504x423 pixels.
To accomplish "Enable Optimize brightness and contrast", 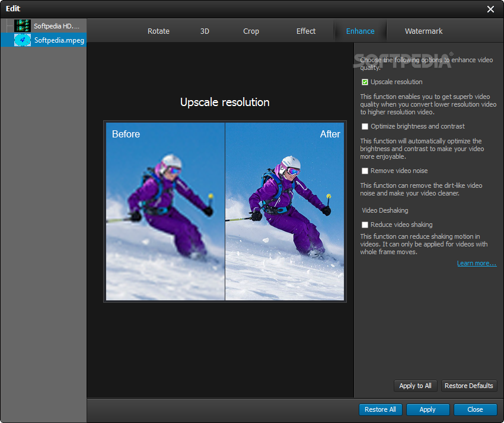I will (365, 127).
